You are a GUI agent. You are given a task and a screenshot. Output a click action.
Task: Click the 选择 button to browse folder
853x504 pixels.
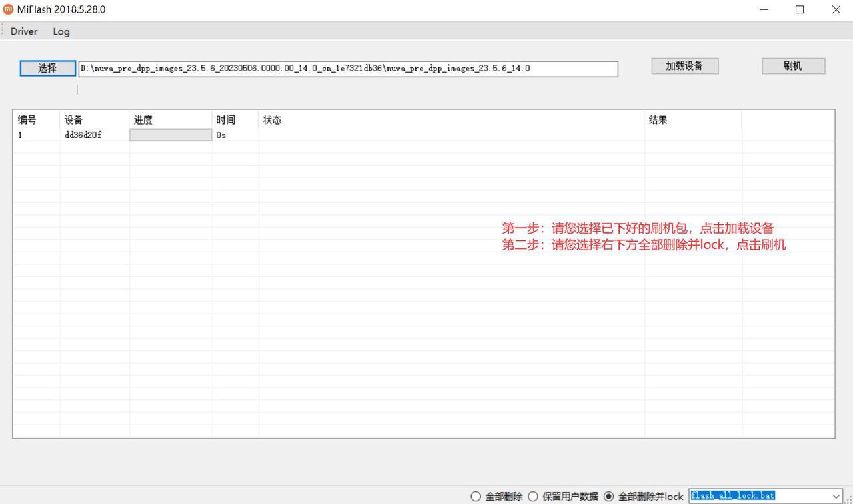tap(47, 68)
